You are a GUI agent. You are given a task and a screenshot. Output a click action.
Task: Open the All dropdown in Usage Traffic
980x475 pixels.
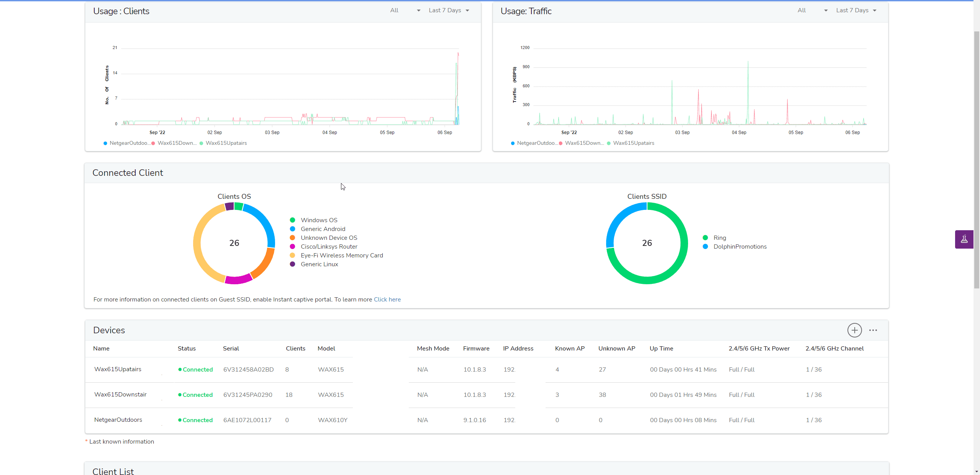pos(812,11)
